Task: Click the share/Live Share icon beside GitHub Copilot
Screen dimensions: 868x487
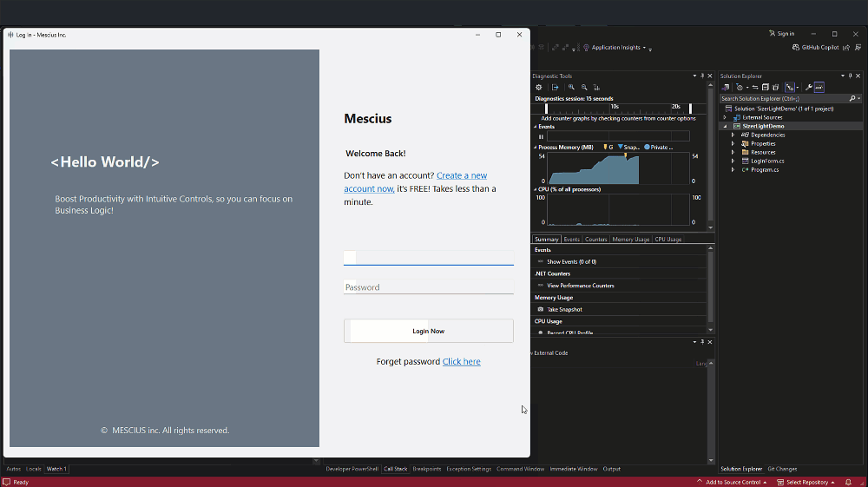Action: pos(846,48)
